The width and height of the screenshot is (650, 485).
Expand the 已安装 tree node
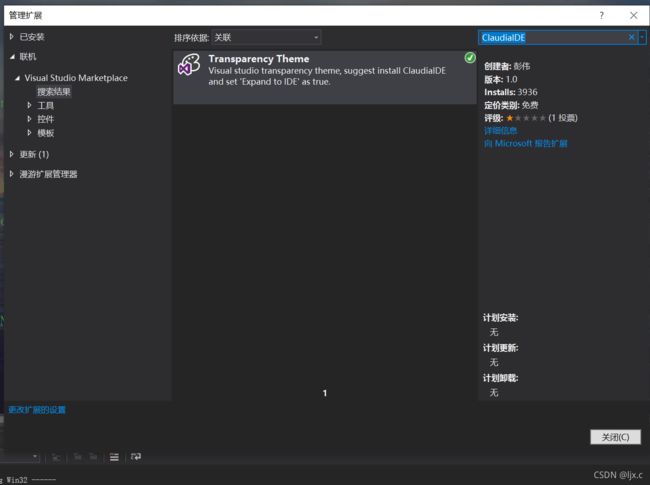pos(11,37)
